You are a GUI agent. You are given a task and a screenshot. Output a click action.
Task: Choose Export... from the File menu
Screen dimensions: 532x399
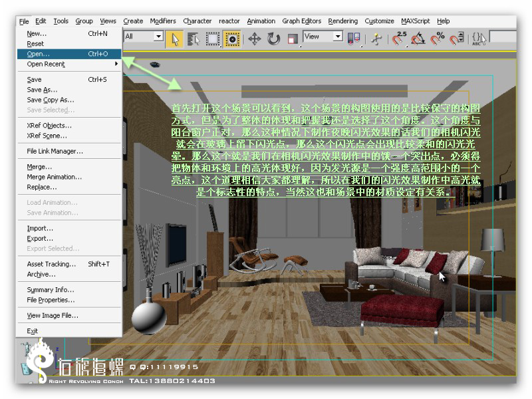(x=69, y=239)
